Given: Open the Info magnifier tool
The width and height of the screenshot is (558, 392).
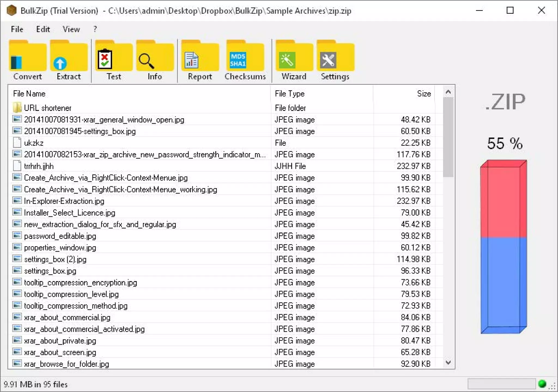Looking at the screenshot, I should coord(154,60).
